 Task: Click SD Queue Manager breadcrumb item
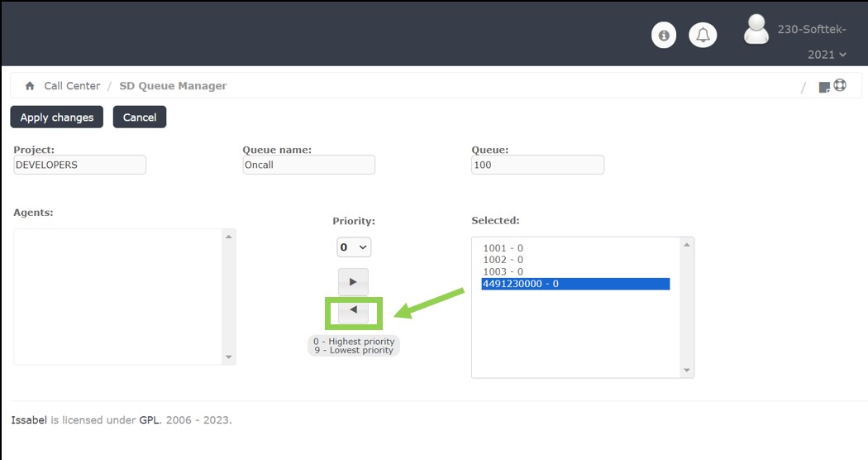173,86
